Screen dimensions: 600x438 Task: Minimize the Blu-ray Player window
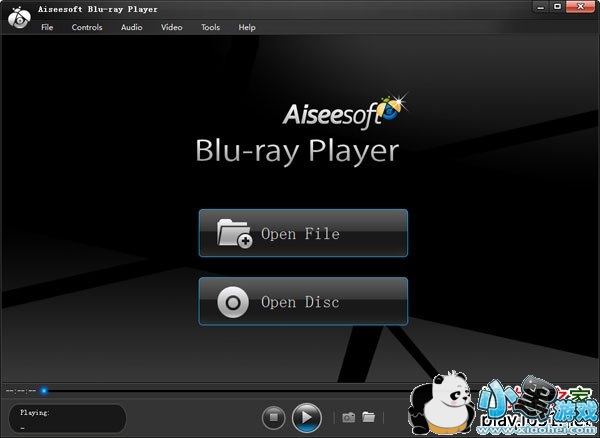click(x=541, y=7)
